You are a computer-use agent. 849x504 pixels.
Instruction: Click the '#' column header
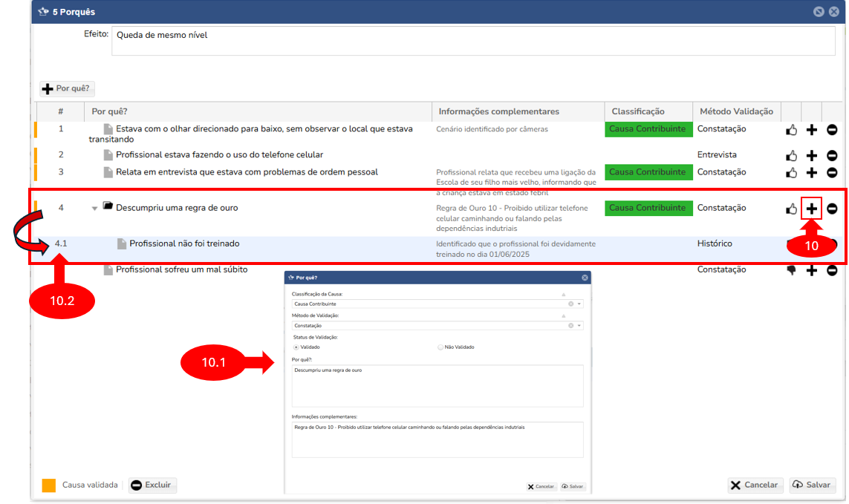[x=61, y=111]
